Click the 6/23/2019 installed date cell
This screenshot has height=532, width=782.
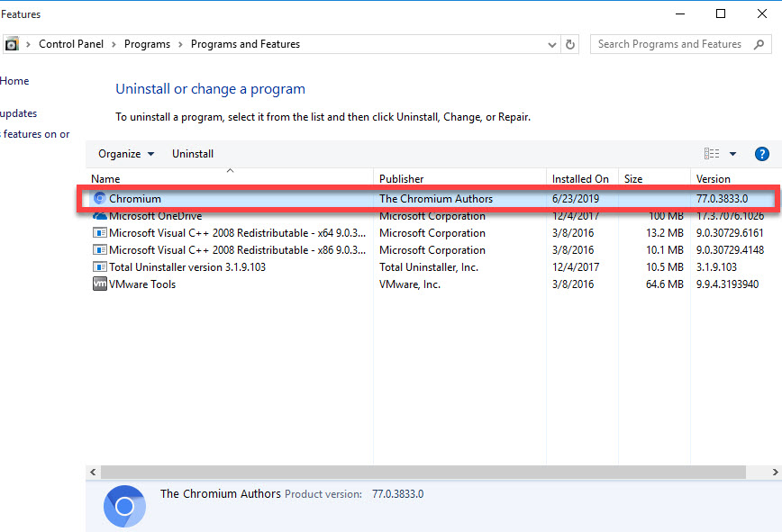[x=576, y=198]
